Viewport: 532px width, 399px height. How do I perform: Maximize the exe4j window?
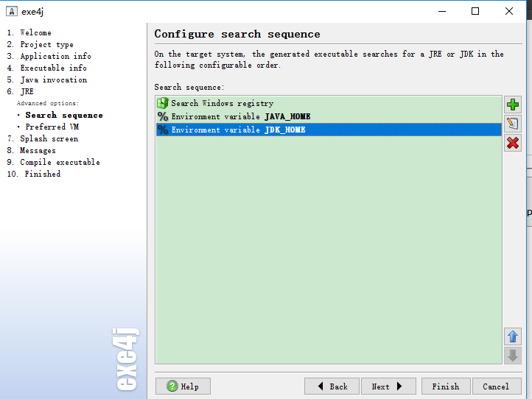pos(475,11)
